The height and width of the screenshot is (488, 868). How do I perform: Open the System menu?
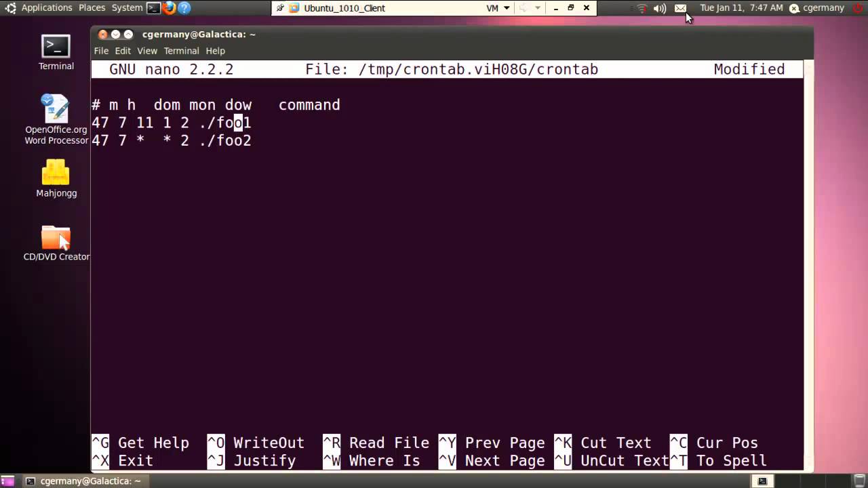(127, 8)
